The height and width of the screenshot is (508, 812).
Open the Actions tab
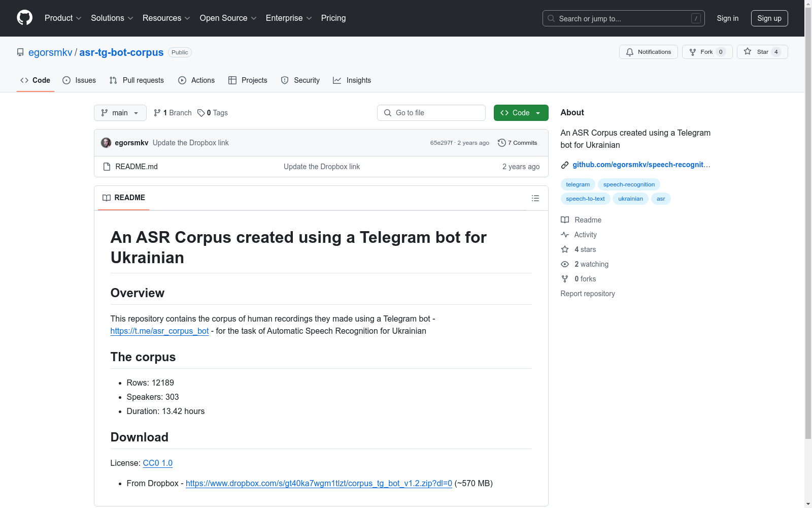(196, 80)
